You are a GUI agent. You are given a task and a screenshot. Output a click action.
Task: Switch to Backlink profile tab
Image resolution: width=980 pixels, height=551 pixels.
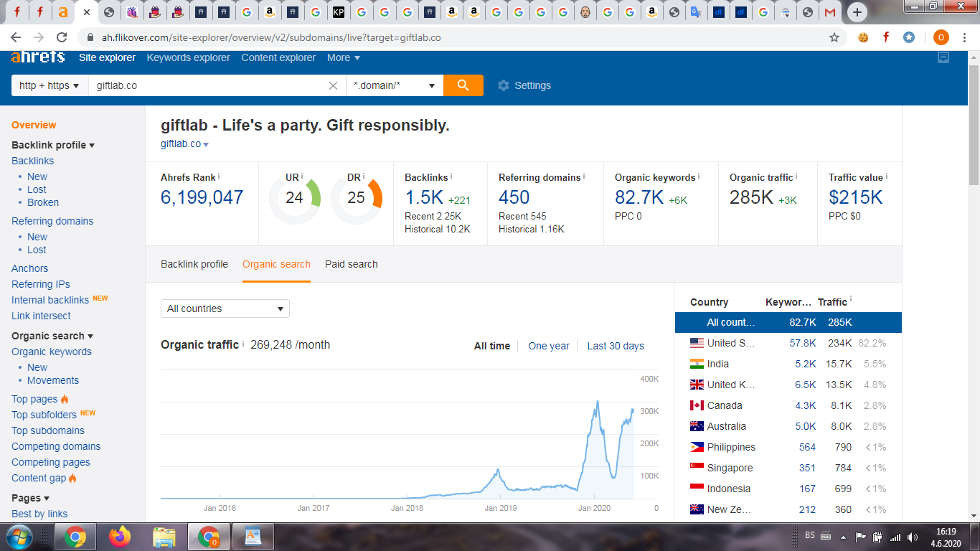pos(194,264)
